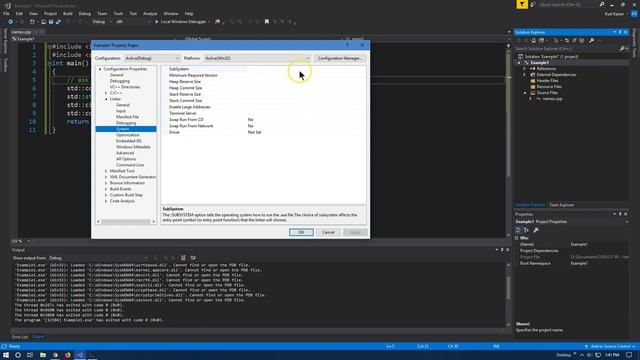Viewport: 640px width, 360px height.
Task: Select the Header Files folder in Solution Explorer
Action: tap(547, 81)
